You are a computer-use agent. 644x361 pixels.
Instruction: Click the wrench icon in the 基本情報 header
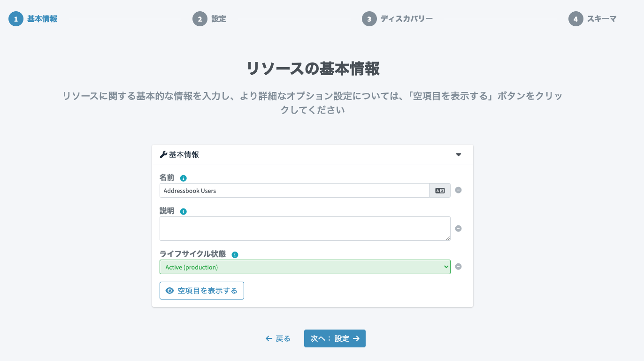point(163,154)
